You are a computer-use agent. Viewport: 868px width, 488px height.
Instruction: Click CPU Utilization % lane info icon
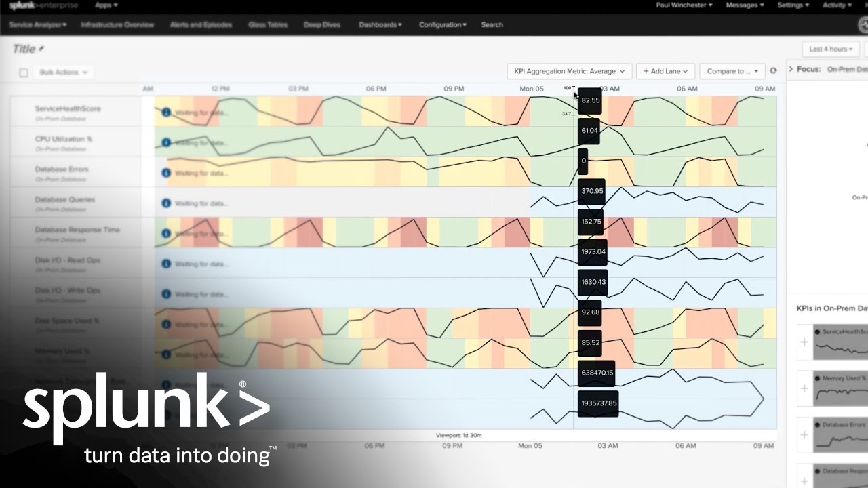point(166,142)
